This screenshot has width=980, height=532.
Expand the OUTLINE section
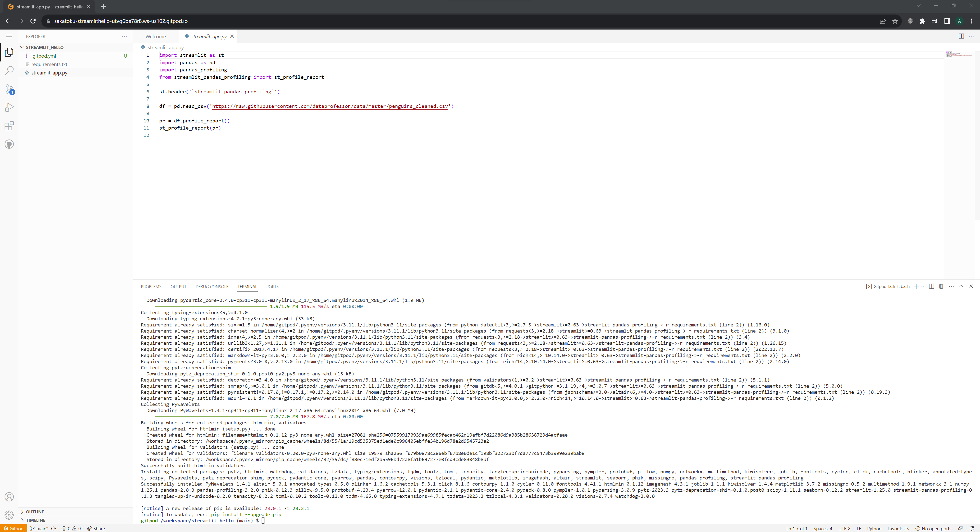click(x=35, y=511)
